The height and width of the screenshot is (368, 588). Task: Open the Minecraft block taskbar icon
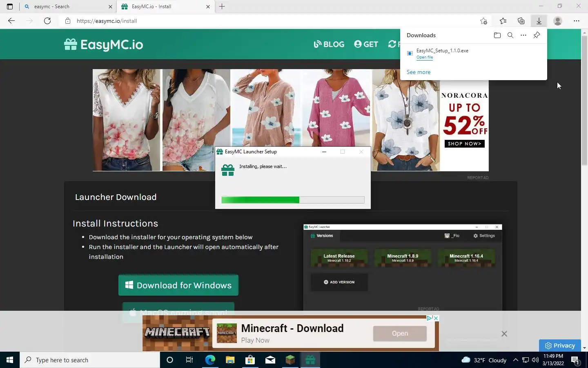[x=290, y=360]
